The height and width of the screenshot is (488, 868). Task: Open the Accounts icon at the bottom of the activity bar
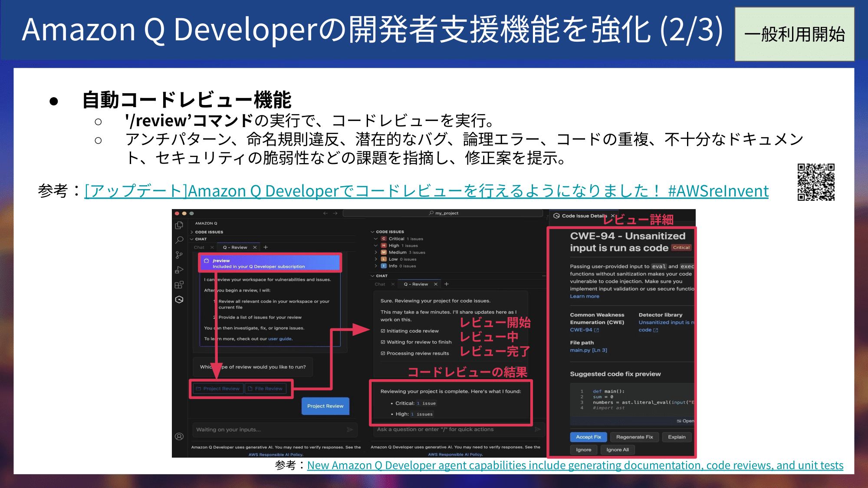tap(179, 436)
